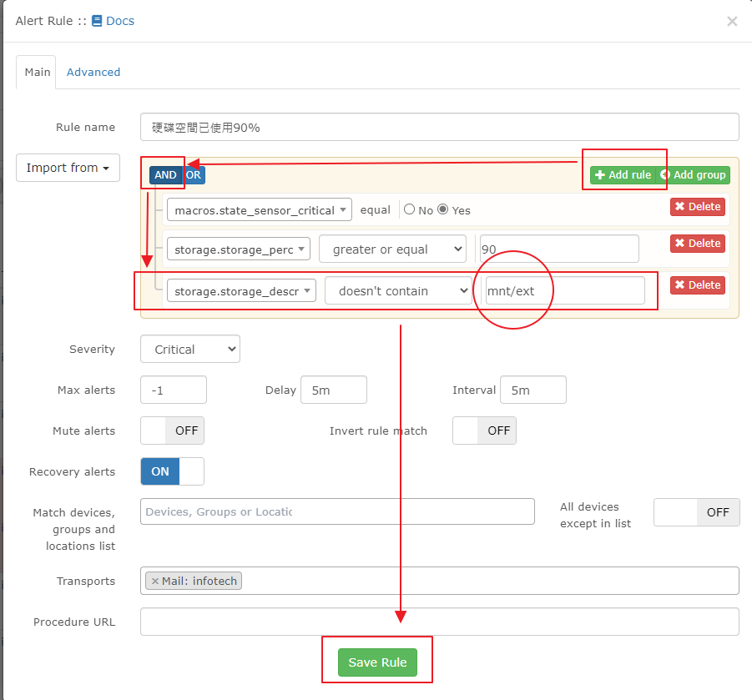The image size is (752, 700).
Task: Click the Procedure URL input field
Action: (439, 622)
